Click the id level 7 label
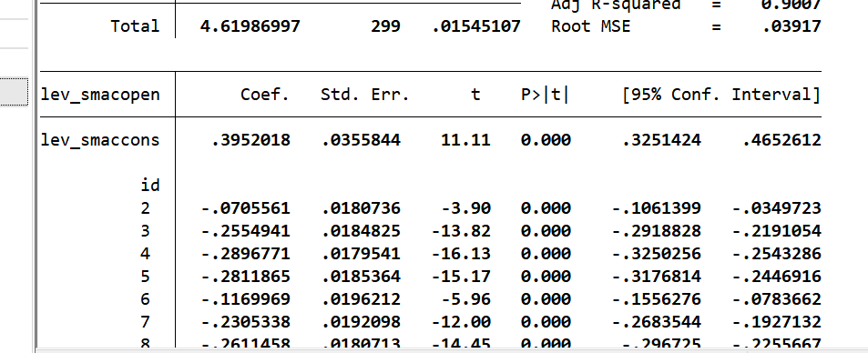 coord(145,321)
